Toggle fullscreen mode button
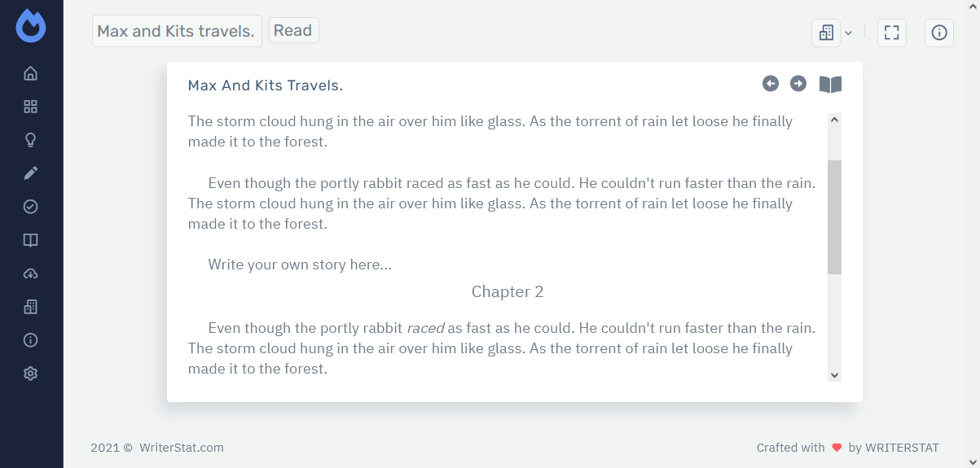The image size is (980, 468). point(892,33)
